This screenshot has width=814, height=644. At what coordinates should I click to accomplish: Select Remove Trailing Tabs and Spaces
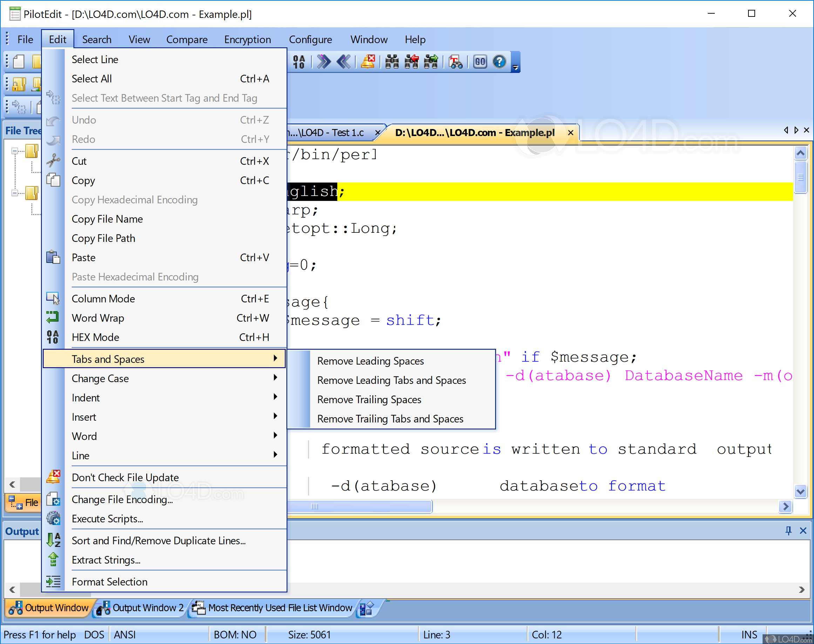pyautogui.click(x=390, y=419)
